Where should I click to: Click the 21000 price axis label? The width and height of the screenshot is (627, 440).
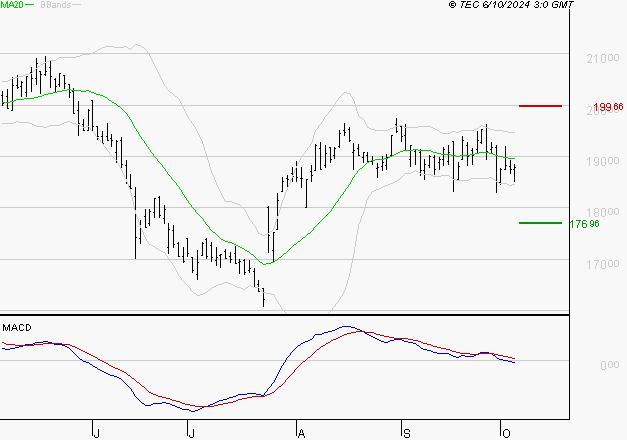pyautogui.click(x=603, y=59)
